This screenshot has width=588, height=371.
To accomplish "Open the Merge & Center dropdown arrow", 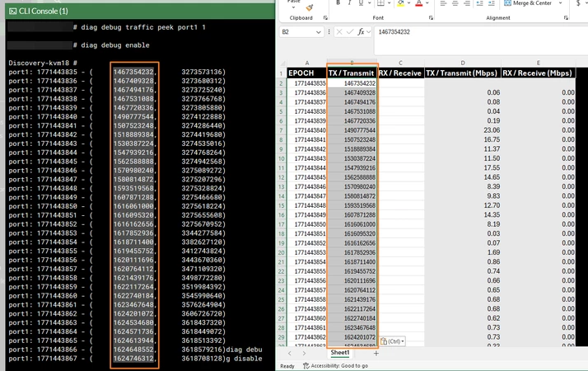I will (x=561, y=3).
